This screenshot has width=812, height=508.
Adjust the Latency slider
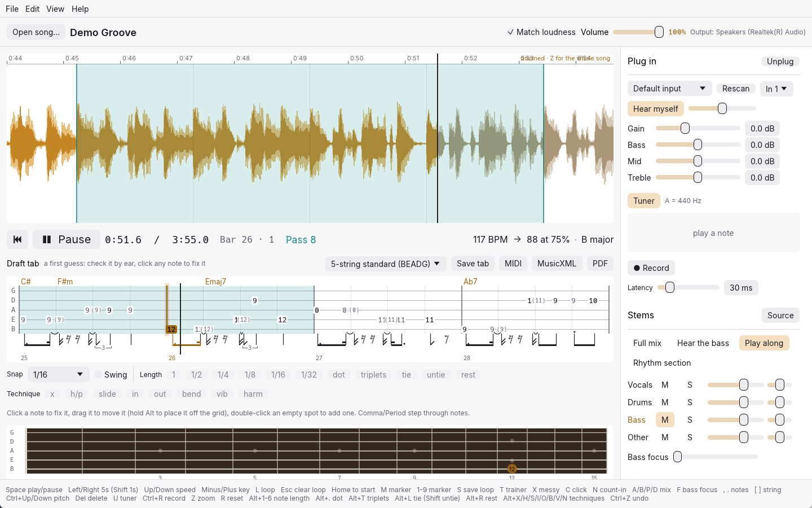689,288
